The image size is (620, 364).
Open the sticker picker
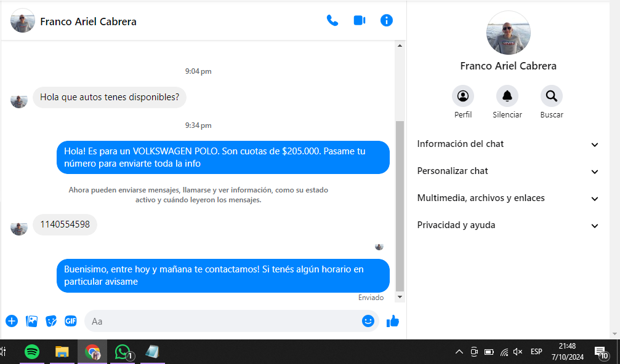click(51, 321)
